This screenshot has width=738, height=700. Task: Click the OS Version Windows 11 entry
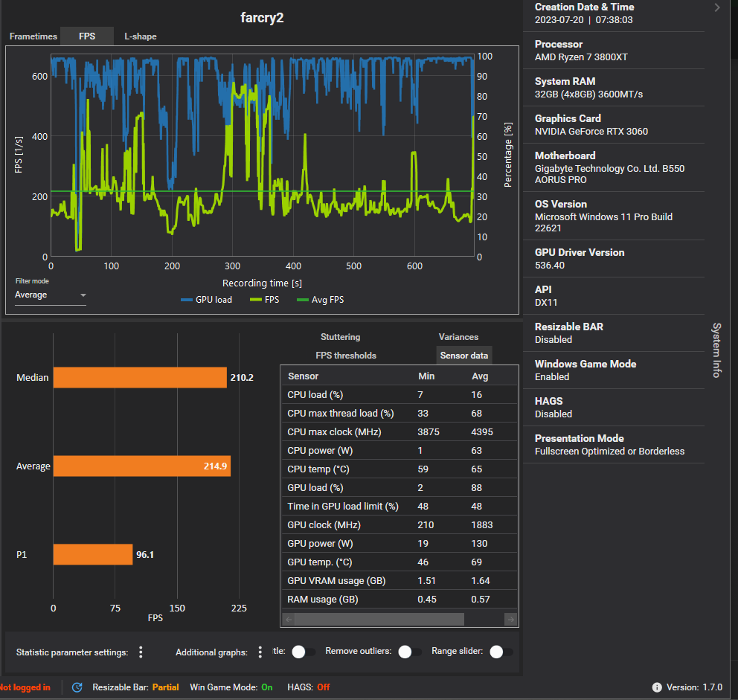click(613, 216)
